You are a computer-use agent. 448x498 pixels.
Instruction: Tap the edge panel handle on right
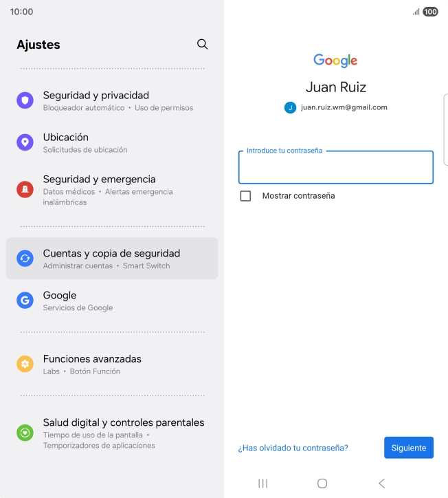click(446, 129)
